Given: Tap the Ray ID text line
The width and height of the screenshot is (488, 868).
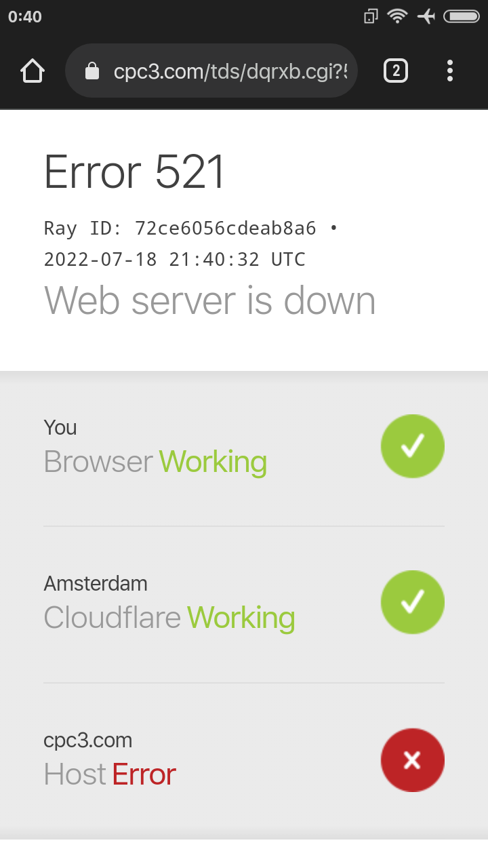Looking at the screenshot, I should pyautogui.click(x=190, y=228).
